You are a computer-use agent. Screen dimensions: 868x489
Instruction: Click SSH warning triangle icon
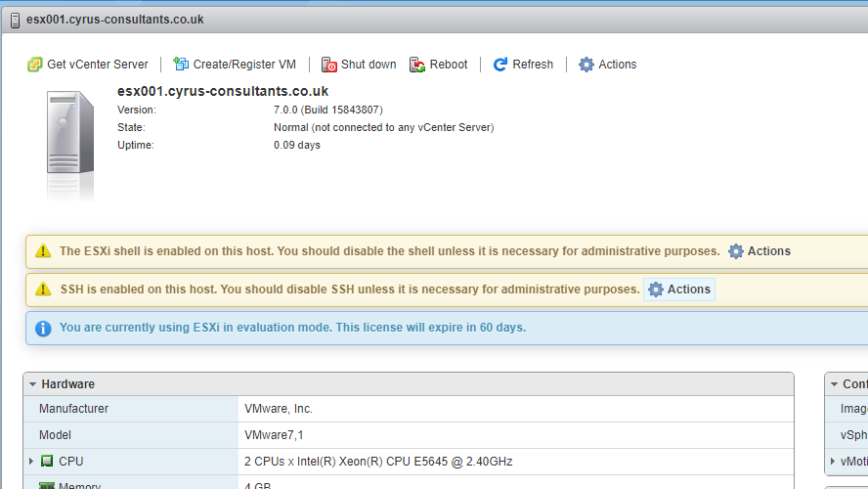(43, 289)
